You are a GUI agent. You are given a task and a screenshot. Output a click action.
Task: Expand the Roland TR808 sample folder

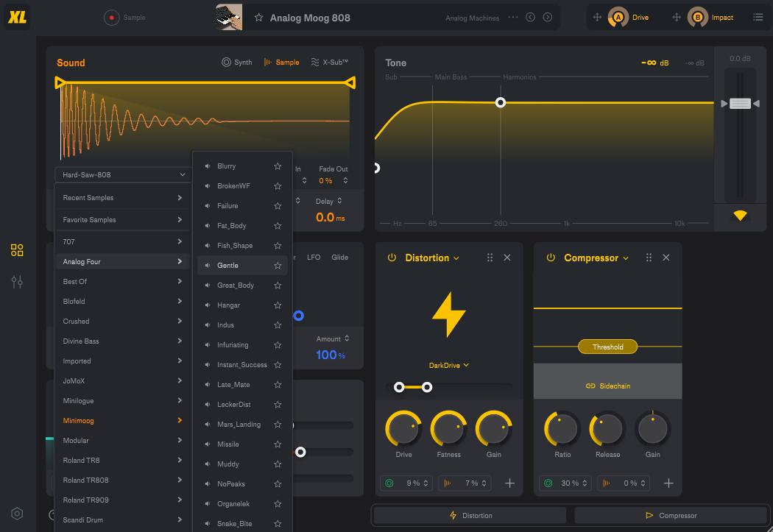coord(122,480)
